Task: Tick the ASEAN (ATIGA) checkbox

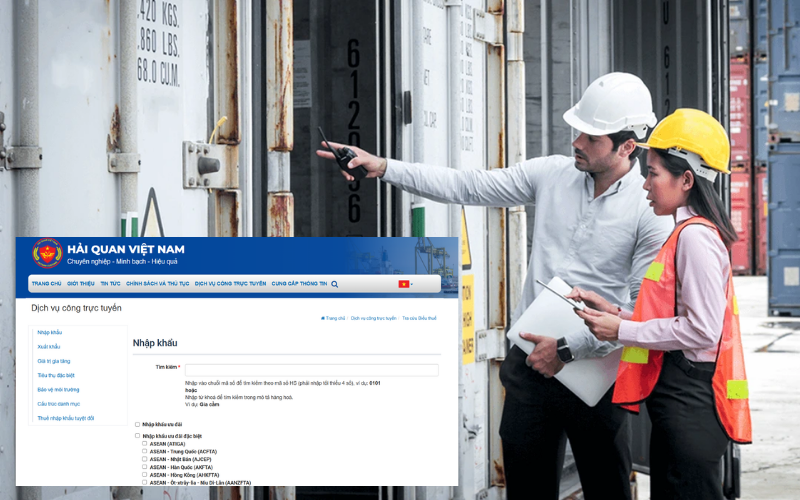Action: tap(144, 444)
